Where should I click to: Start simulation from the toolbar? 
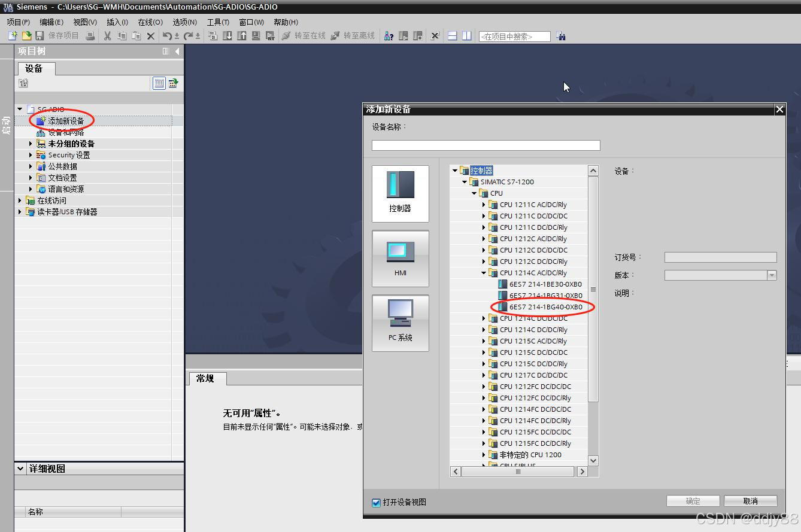[256, 36]
